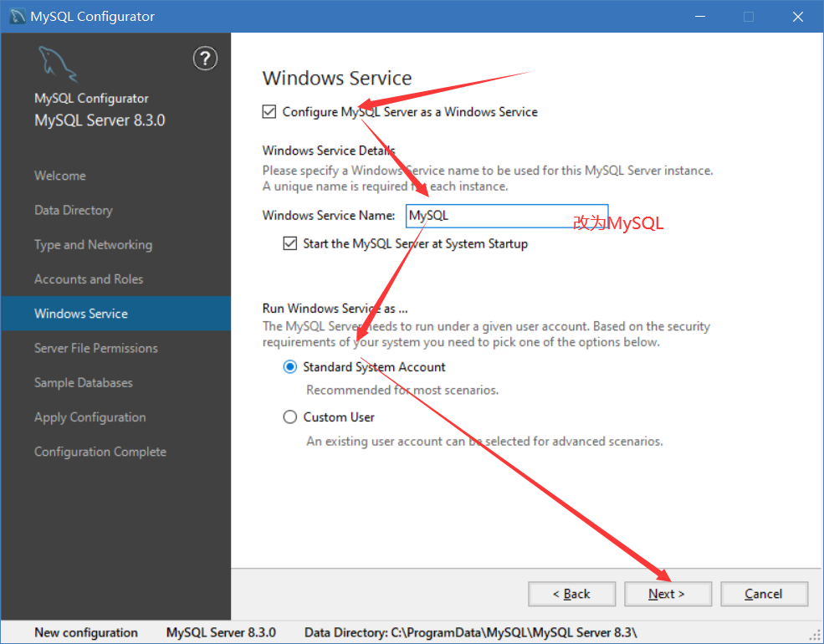Viewport: 824px width, 644px height.
Task: Click 'MySQL Server 8.3.0' in status bar
Action: tap(221, 632)
